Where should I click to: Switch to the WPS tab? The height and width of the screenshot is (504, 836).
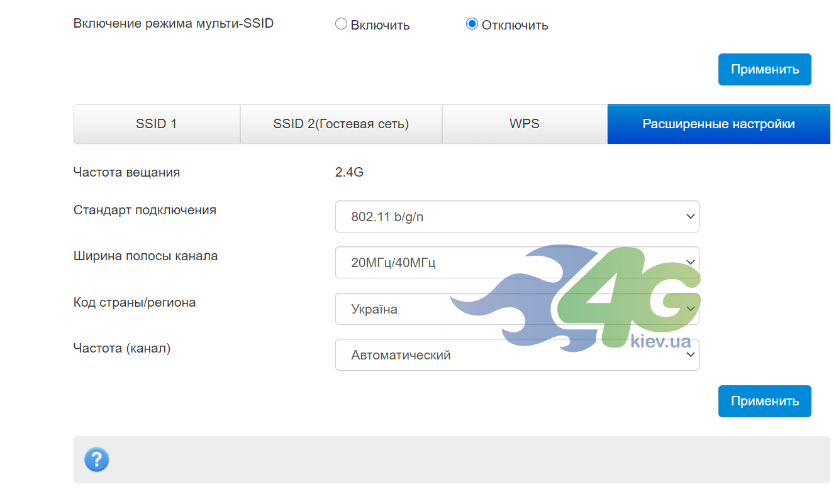(x=525, y=124)
